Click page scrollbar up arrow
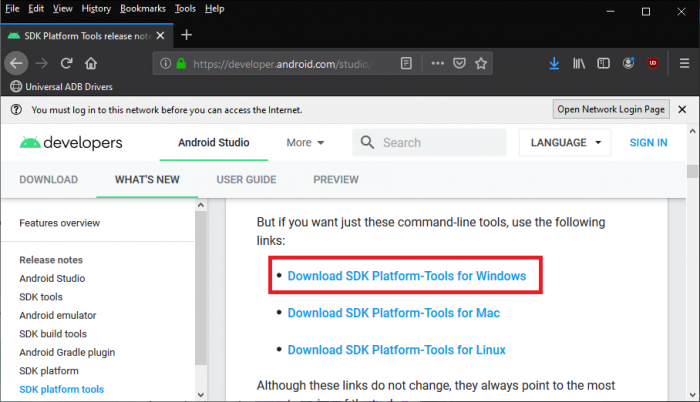Image resolution: width=700 pixels, height=402 pixels. coord(692,131)
